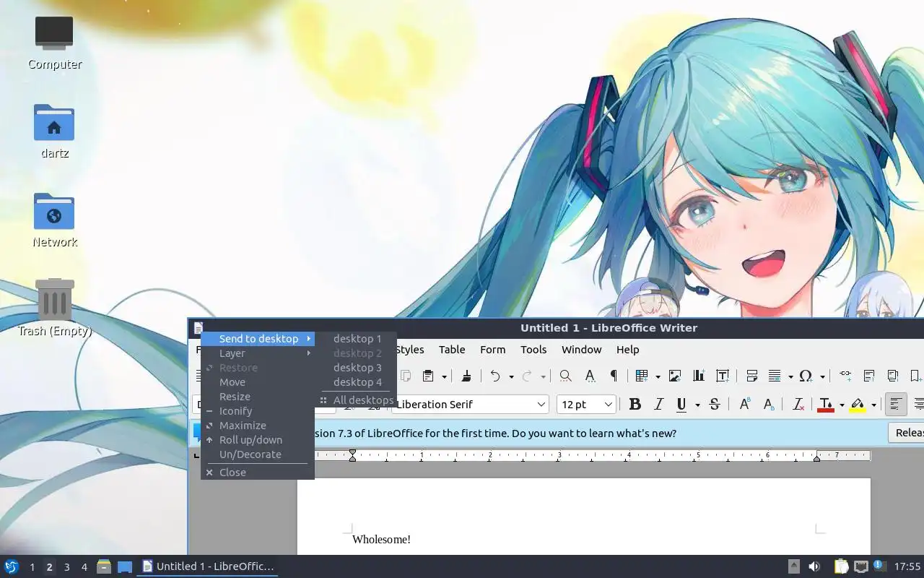Screen dimensions: 924x578
Task: Click the Insert Hyperlink icon
Action: [845, 376]
